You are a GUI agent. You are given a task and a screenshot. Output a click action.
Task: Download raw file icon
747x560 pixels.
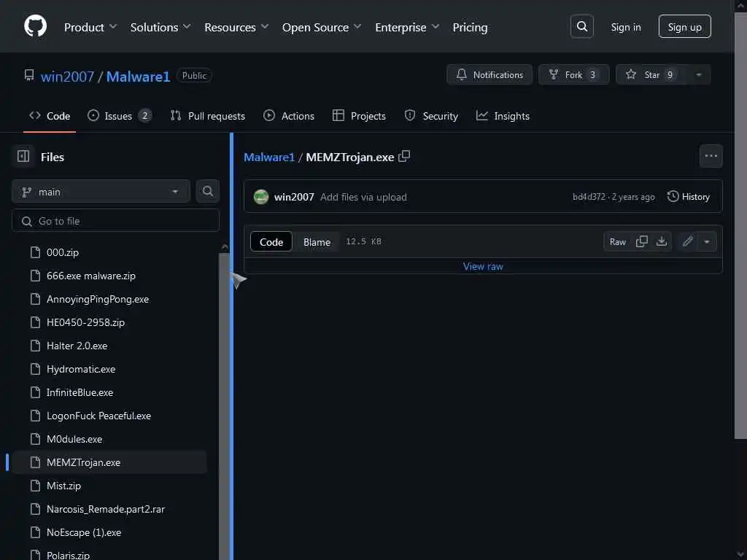662,241
